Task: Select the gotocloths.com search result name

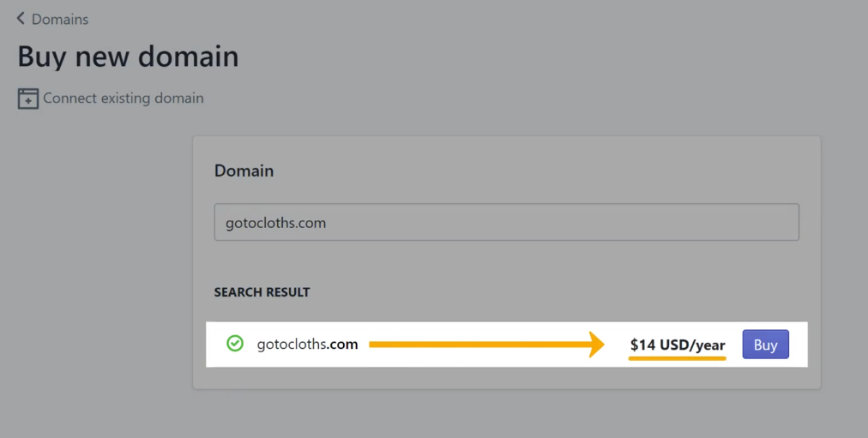Action: click(307, 344)
